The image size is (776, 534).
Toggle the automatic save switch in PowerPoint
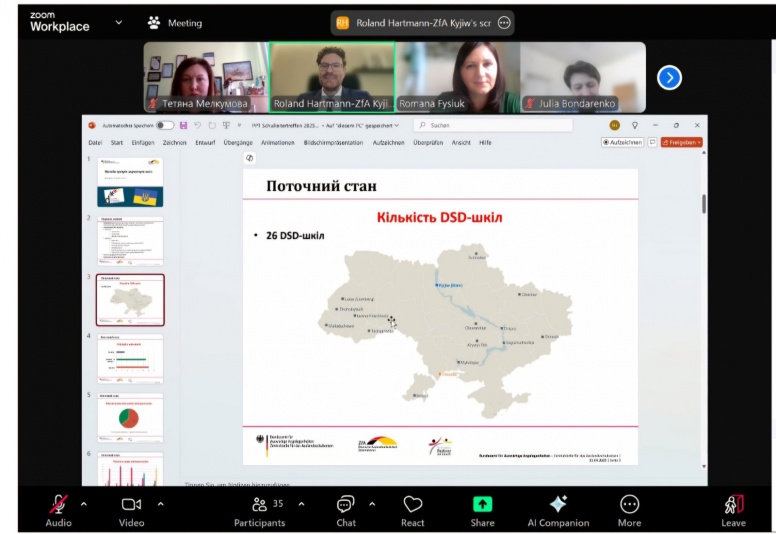pos(164,125)
